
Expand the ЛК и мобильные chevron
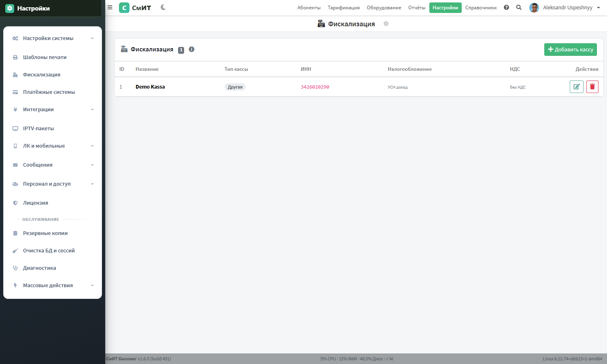[x=92, y=146]
